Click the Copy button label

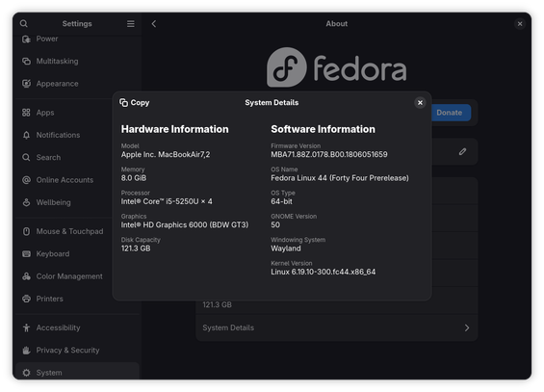140,103
